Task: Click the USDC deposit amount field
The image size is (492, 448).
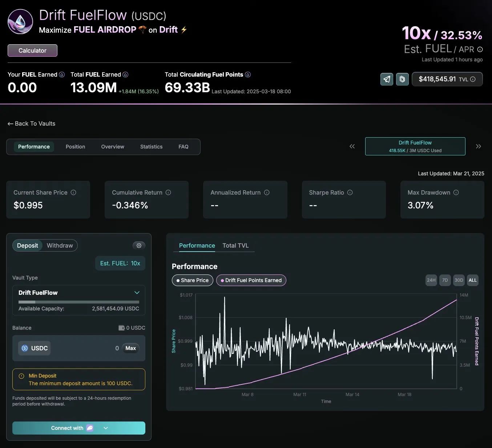Action: (x=79, y=348)
